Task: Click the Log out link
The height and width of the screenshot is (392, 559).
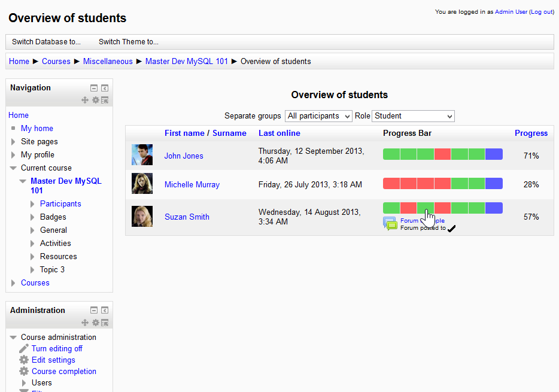Action: click(x=541, y=11)
